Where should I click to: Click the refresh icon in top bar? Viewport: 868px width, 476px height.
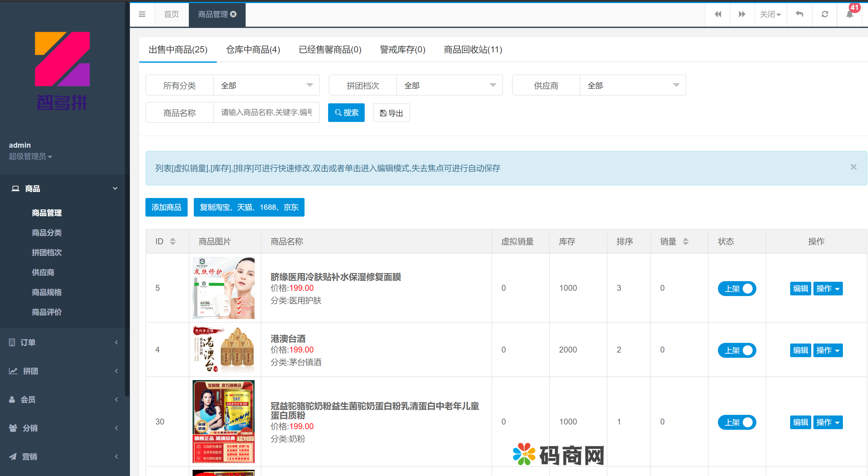tap(825, 14)
